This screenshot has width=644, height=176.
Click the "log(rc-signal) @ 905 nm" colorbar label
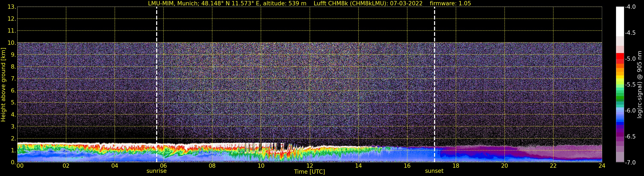640,85
